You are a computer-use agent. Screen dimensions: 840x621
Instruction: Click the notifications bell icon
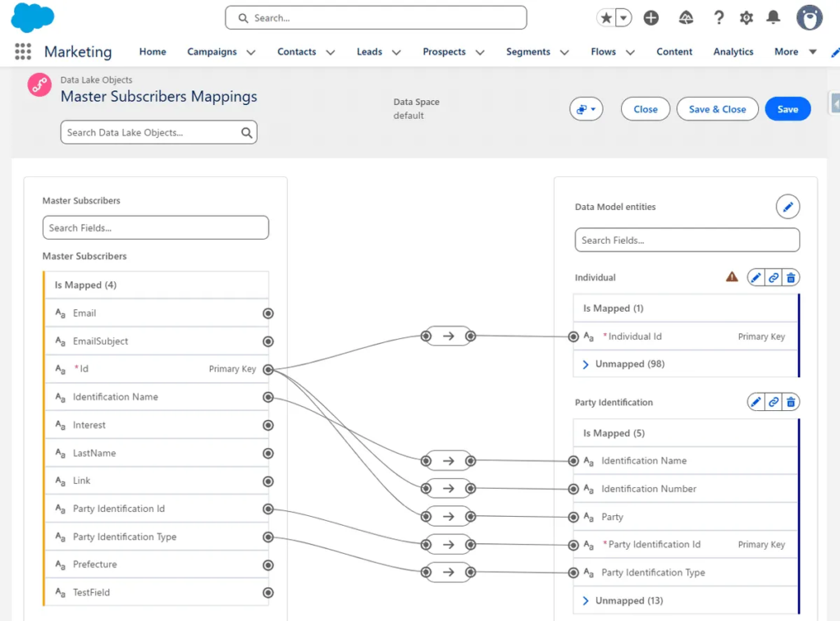773,18
